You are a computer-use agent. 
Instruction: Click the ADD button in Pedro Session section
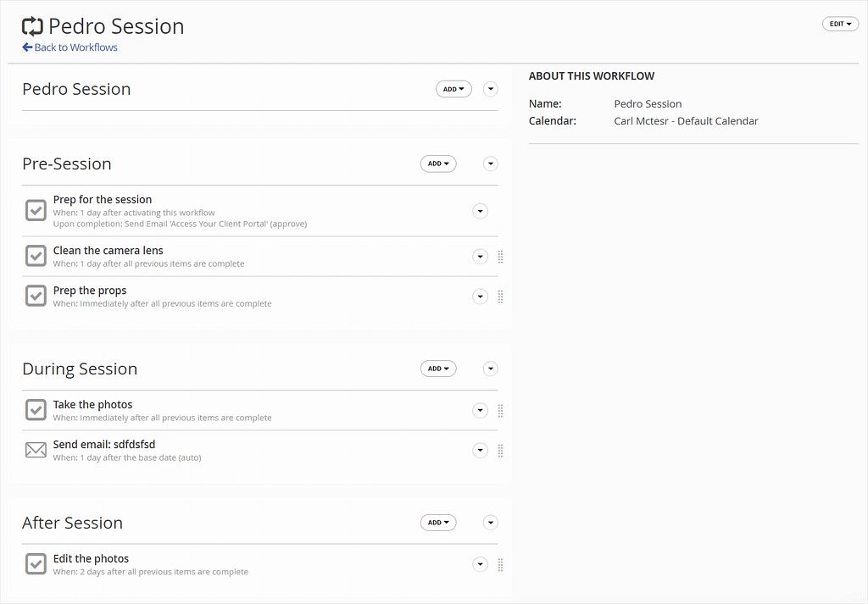453,88
